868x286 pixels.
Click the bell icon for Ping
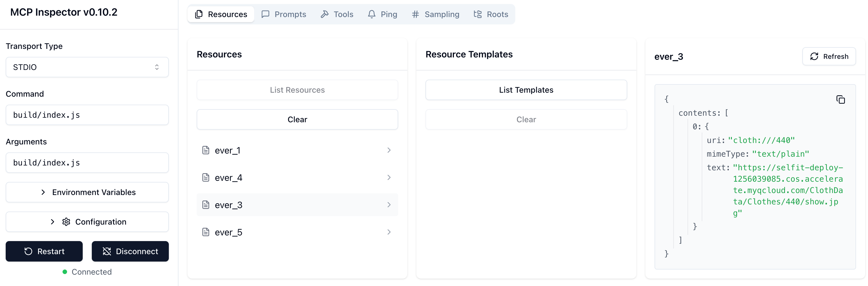click(371, 14)
